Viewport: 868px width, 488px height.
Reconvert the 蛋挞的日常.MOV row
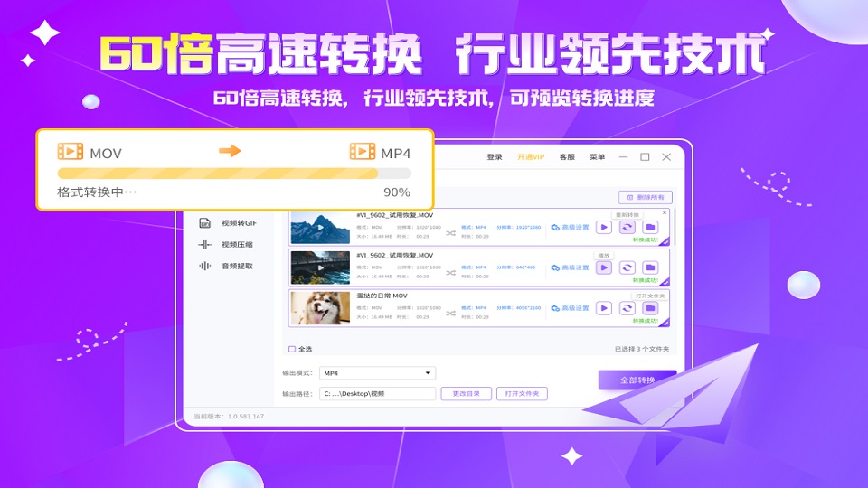(627, 308)
